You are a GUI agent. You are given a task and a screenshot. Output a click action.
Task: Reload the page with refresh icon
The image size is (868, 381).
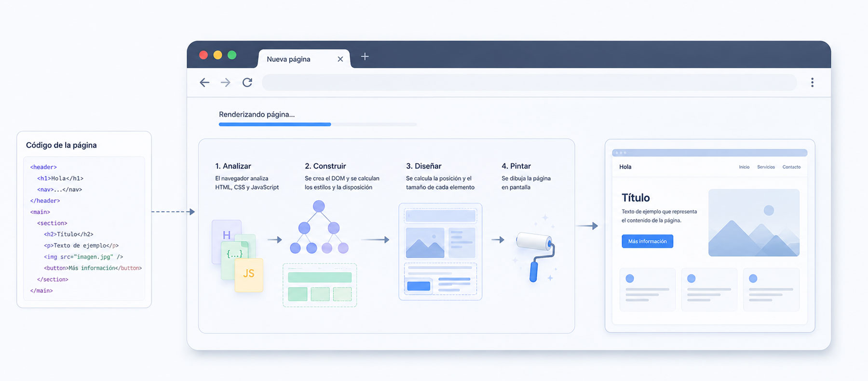(x=247, y=82)
